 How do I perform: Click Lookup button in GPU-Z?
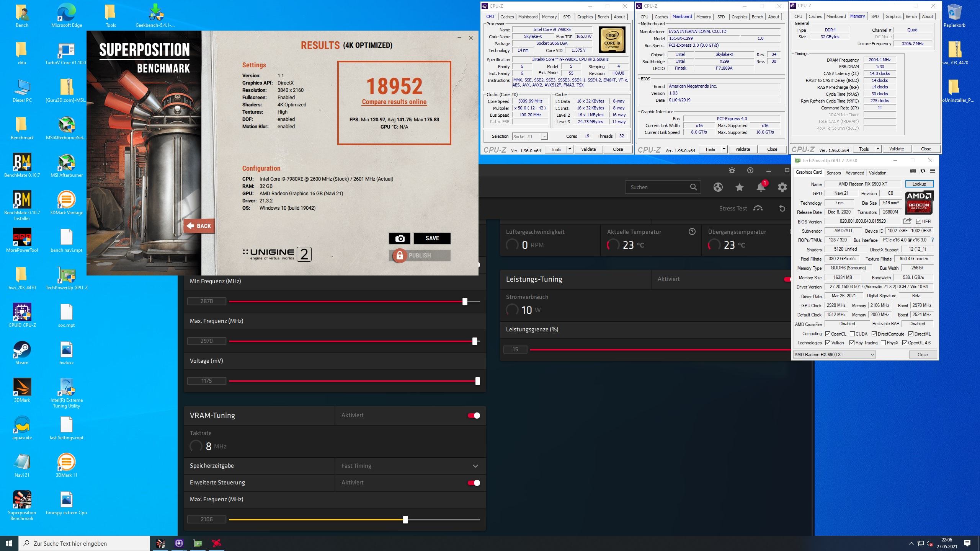[919, 184]
